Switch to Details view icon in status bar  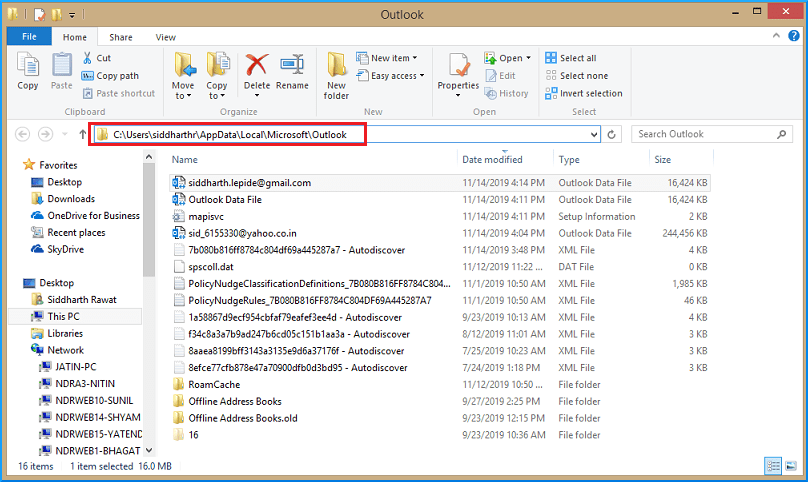773,466
